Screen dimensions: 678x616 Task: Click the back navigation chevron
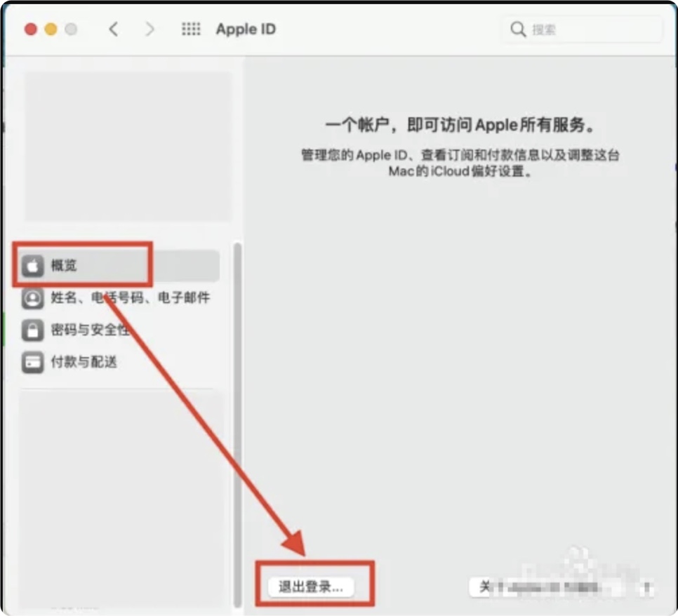(114, 29)
